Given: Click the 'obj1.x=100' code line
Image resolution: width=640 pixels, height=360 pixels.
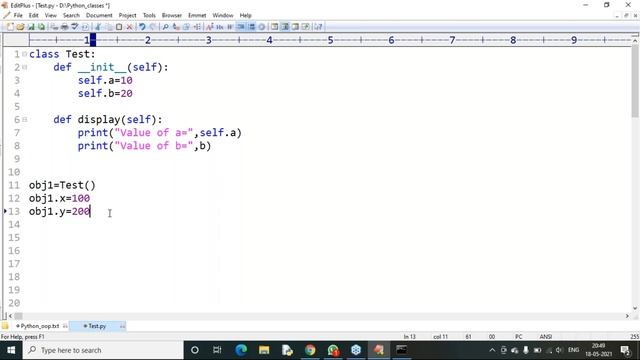Looking at the screenshot, I should click(x=59, y=198).
